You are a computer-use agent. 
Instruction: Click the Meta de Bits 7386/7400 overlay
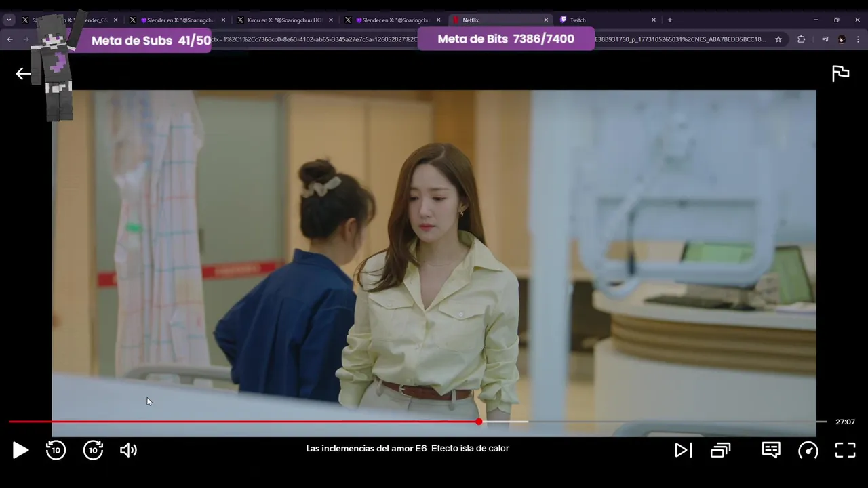506,39
